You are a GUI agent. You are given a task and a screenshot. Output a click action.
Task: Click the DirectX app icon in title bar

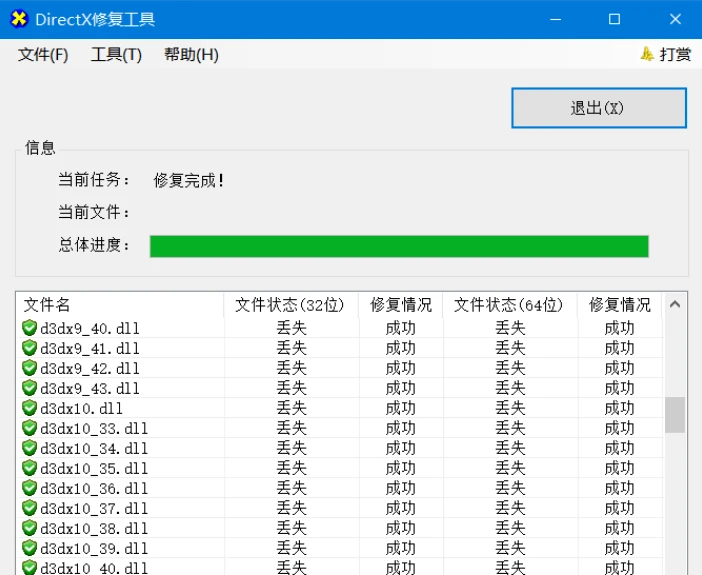pos(18,19)
